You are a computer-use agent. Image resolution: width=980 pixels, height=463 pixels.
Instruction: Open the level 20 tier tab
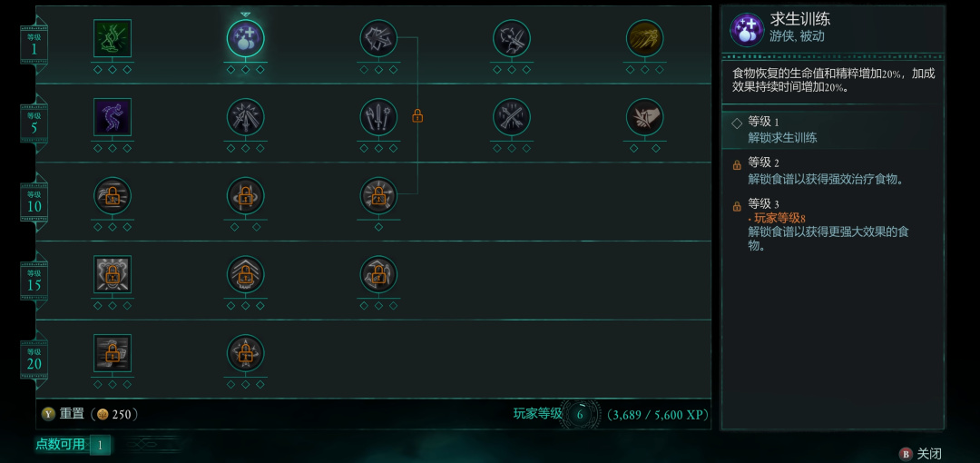pyautogui.click(x=34, y=360)
